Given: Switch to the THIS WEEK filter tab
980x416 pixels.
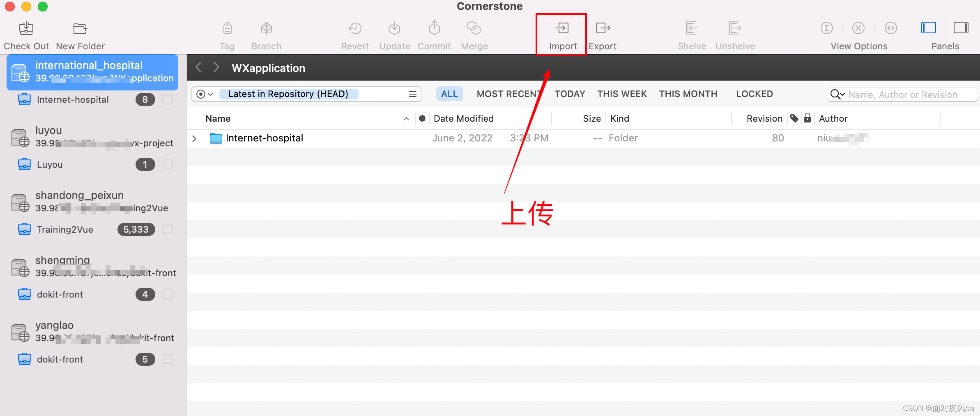Looking at the screenshot, I should coord(622,94).
